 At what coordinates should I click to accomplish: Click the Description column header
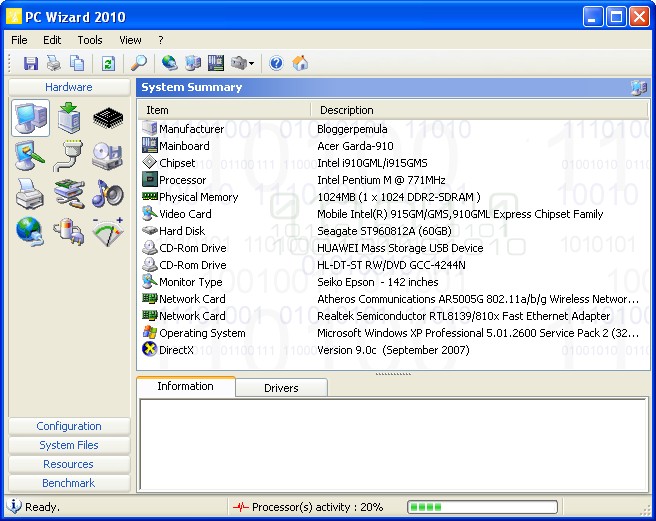point(479,110)
